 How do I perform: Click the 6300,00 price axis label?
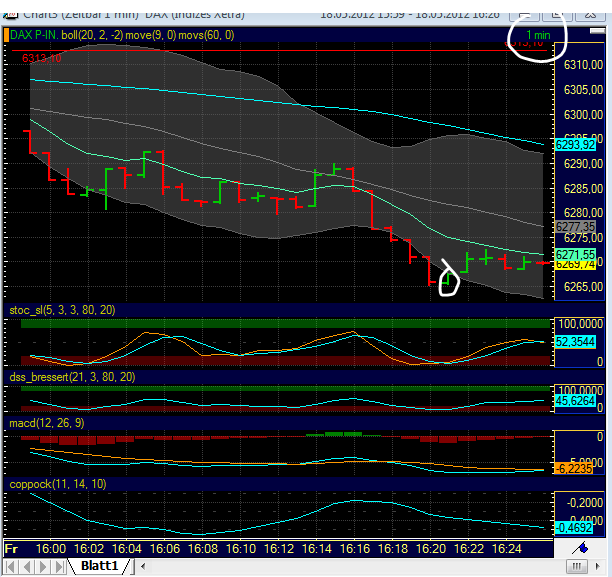point(583,115)
